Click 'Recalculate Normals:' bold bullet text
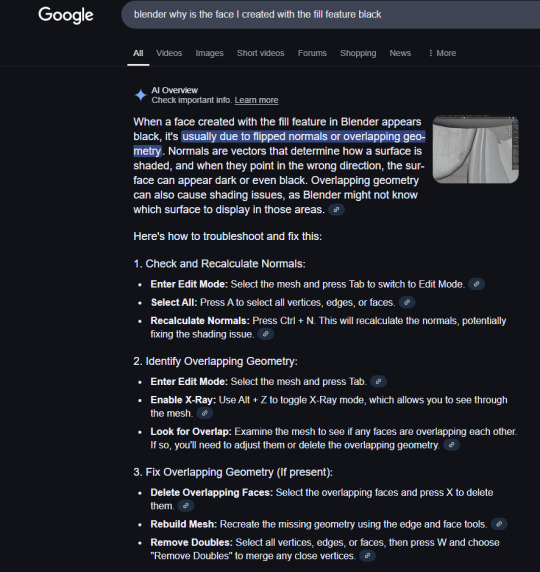Screen dimensions: 540x572 click(200, 321)
